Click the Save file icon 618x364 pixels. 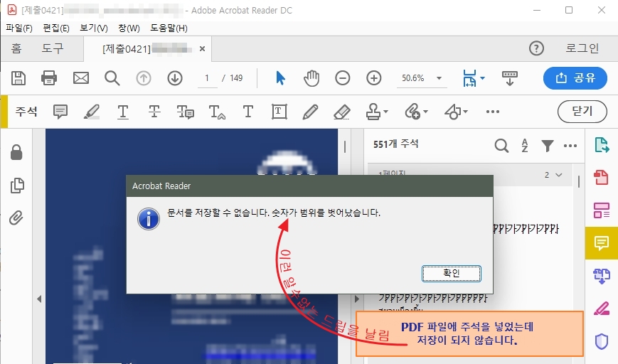click(x=18, y=78)
